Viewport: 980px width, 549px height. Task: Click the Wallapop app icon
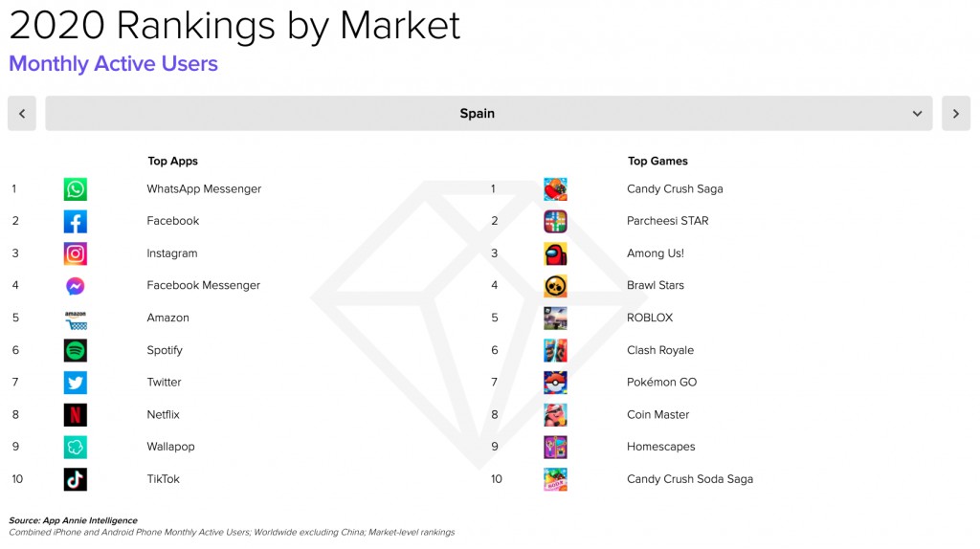pyautogui.click(x=75, y=448)
